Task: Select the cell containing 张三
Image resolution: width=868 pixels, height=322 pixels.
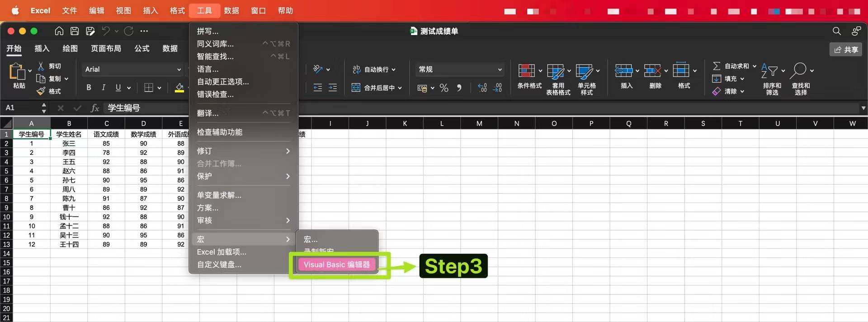Action: pos(69,144)
